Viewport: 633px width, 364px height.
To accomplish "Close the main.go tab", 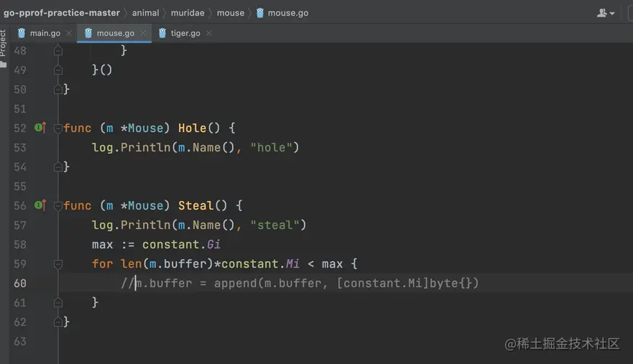I will tap(69, 33).
